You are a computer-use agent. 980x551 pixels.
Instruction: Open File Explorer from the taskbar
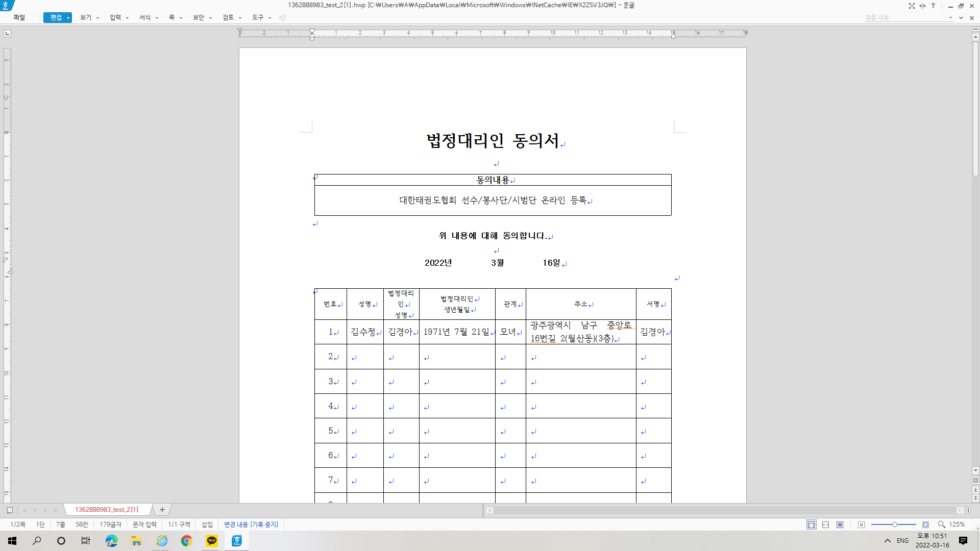pyautogui.click(x=136, y=541)
